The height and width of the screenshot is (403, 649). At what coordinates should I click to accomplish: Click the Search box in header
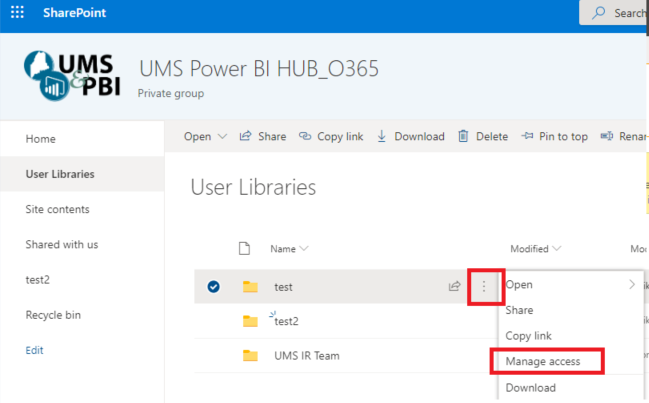point(613,13)
